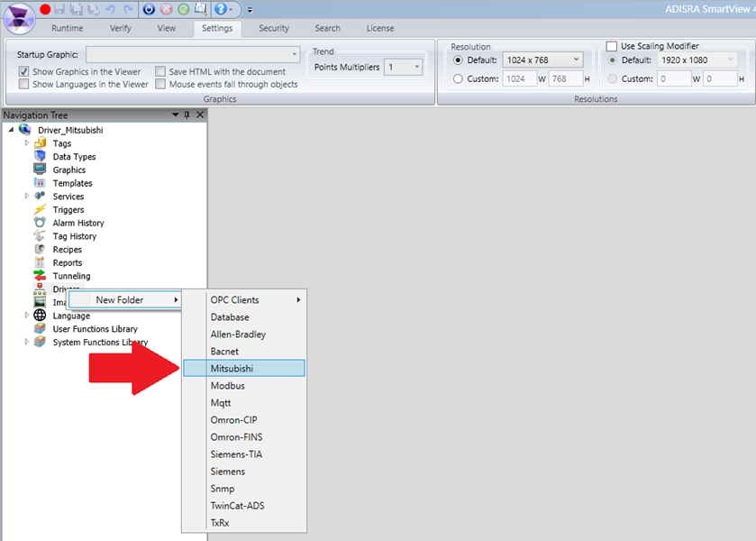Expand the Tags tree node
The image size is (756, 541).
[27, 142]
